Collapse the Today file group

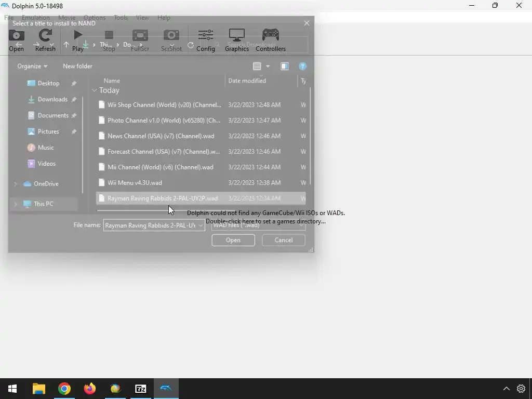95,90
